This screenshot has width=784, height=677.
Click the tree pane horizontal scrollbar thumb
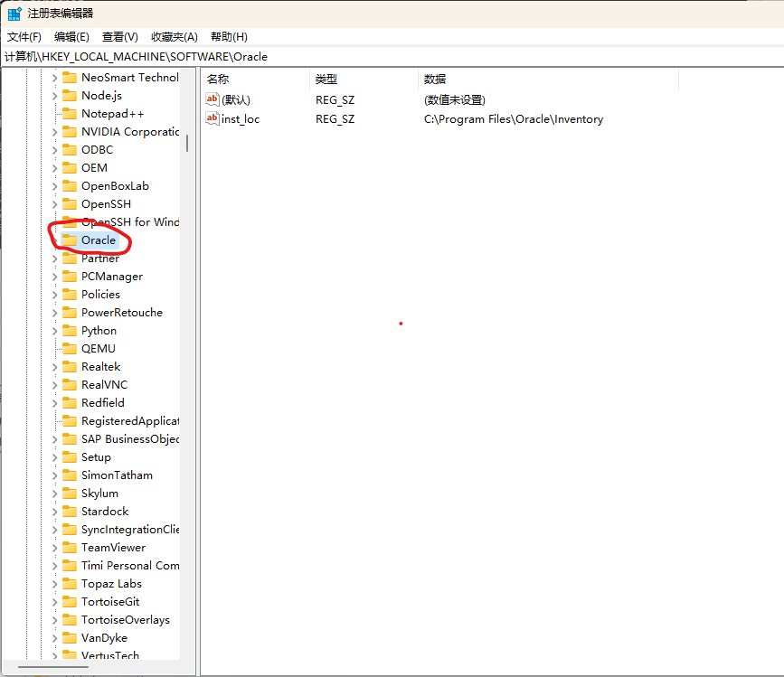pos(53,666)
